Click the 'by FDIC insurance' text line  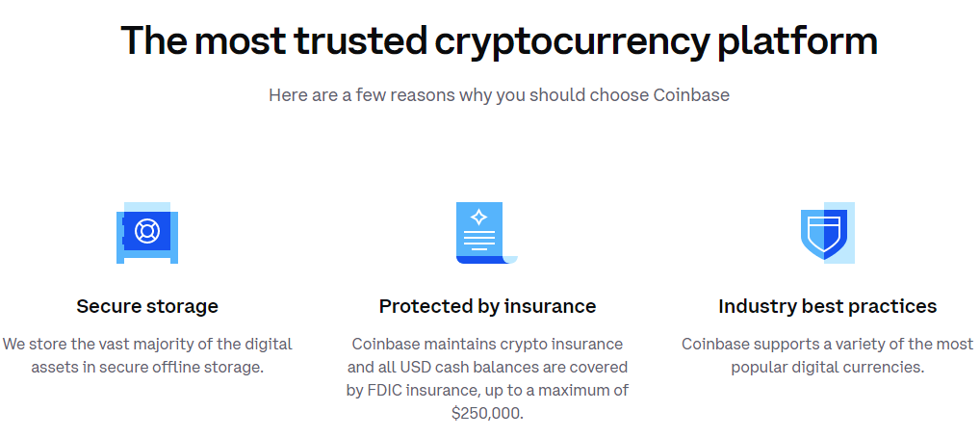(487, 390)
